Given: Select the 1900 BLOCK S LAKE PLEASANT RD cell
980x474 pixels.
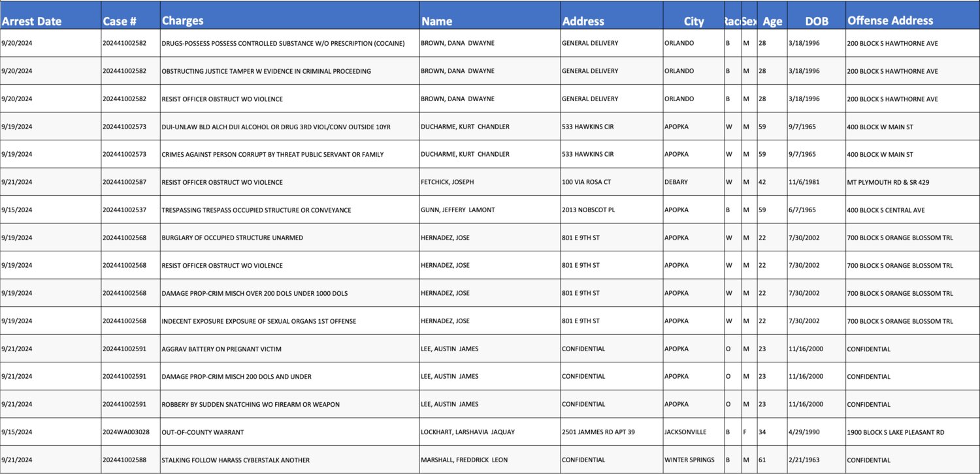Looking at the screenshot, I should [913, 432].
